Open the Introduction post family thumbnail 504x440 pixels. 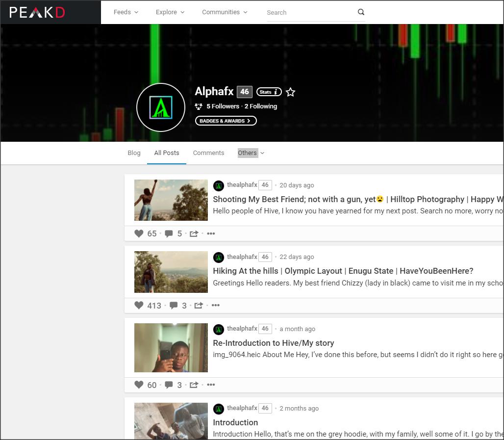171,421
